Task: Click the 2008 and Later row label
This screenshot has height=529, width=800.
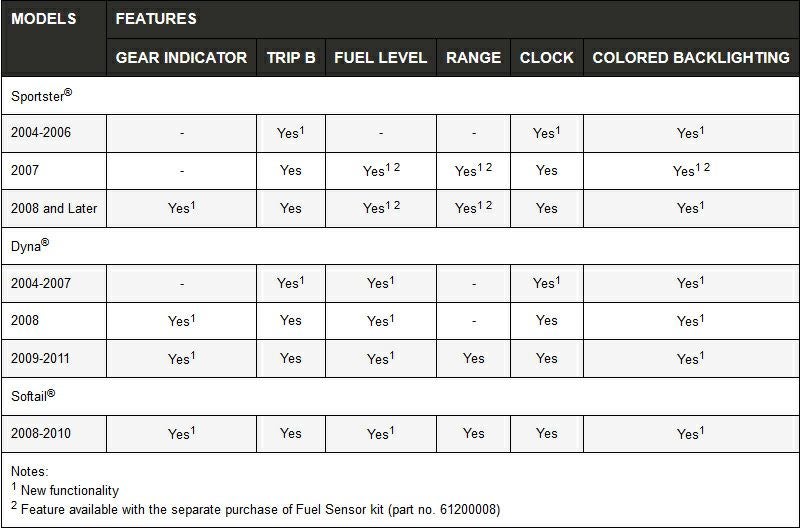Action: (x=54, y=208)
